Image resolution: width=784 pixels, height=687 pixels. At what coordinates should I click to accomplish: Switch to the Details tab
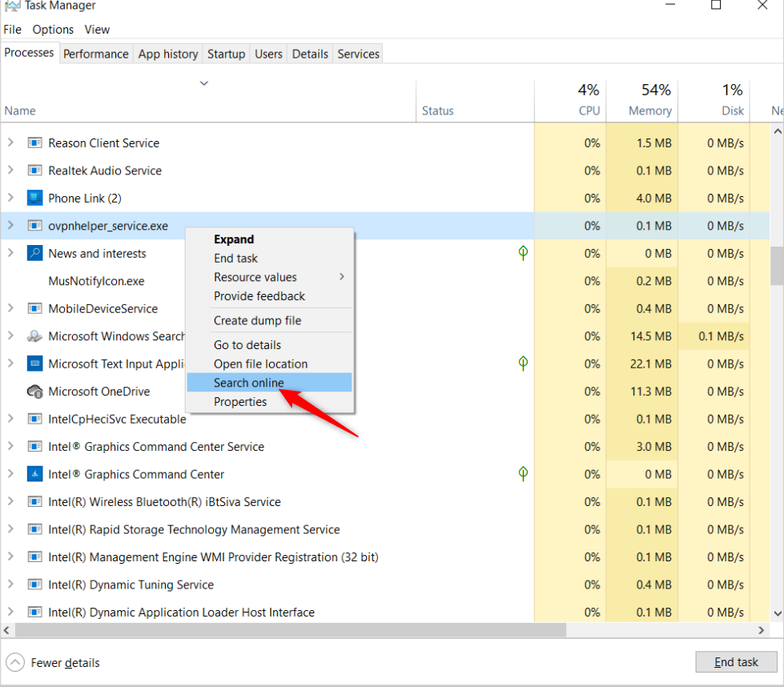tap(310, 54)
